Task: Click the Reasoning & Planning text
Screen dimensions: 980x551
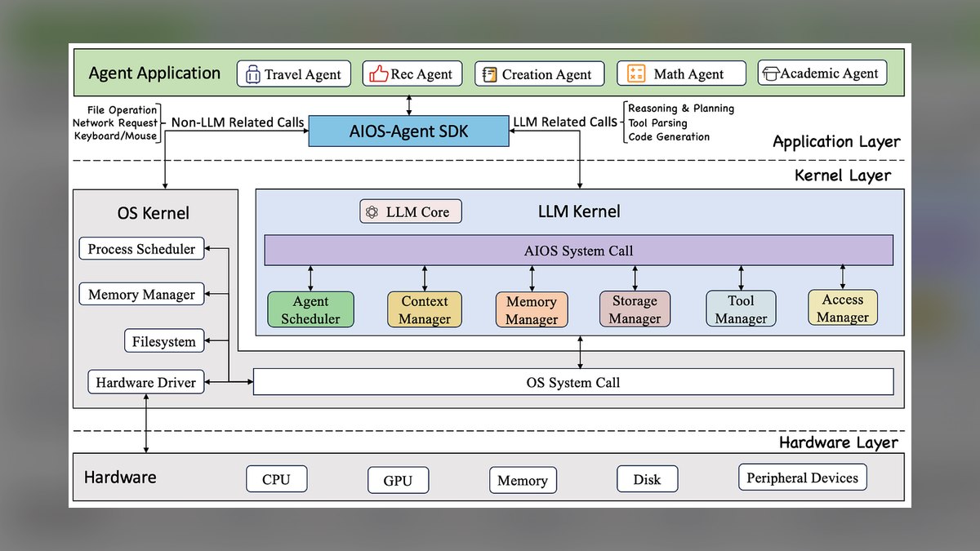Action: click(681, 109)
